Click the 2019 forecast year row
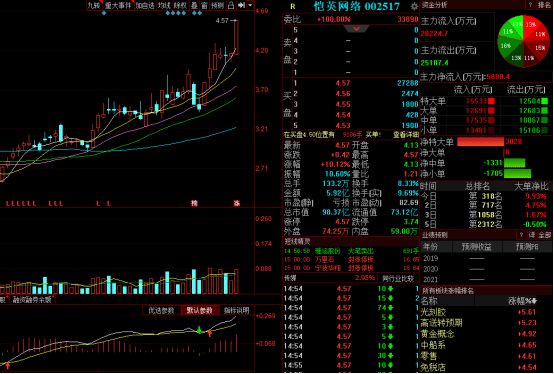Image resolution: width=554 pixels, height=374 pixels. (485, 259)
